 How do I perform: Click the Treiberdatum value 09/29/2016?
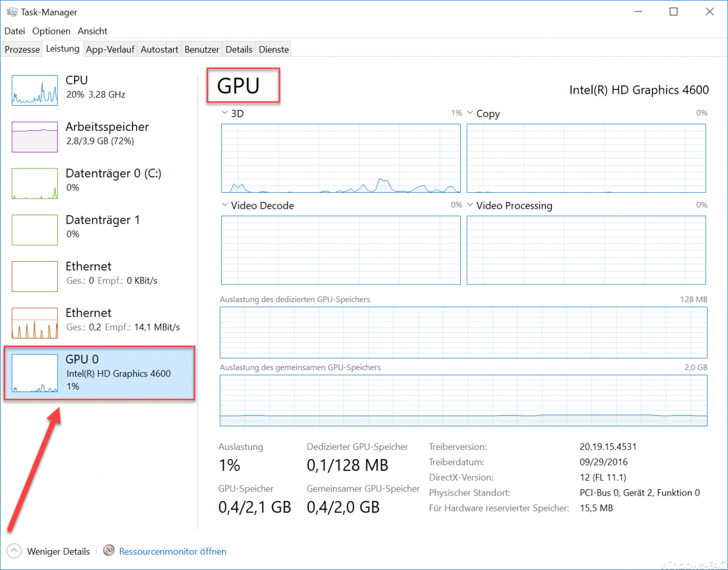603,462
